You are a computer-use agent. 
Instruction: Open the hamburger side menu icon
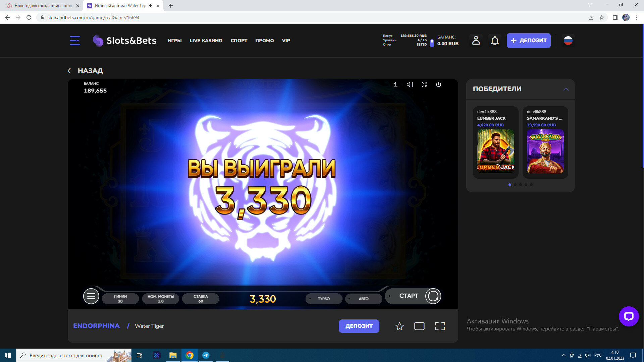[75, 41]
